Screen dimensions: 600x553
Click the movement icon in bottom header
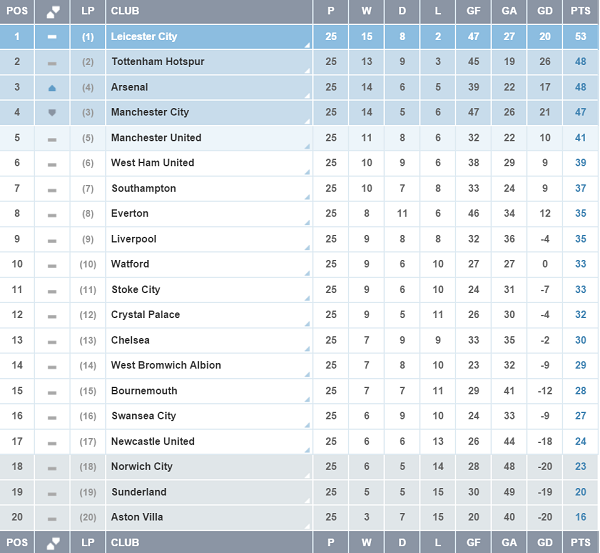pyautogui.click(x=52, y=543)
